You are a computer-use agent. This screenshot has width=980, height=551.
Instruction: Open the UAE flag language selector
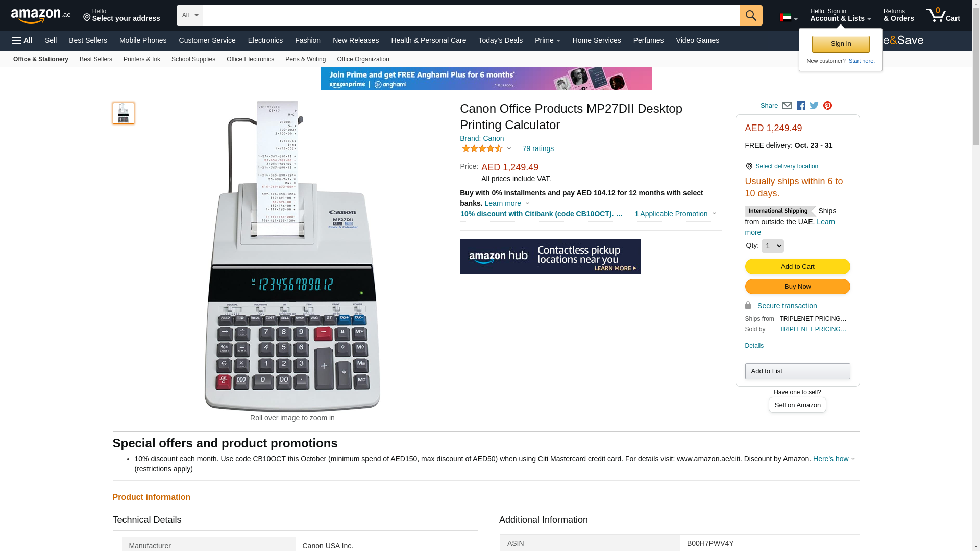(x=789, y=18)
